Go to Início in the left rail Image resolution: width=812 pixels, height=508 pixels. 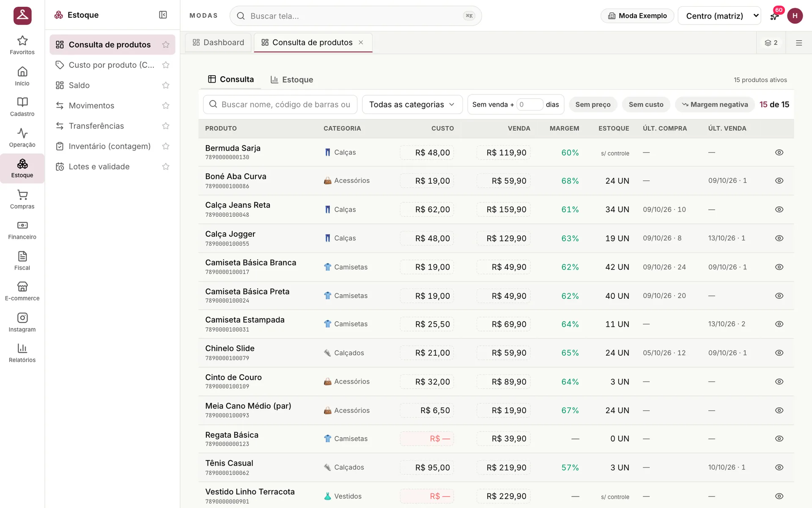(22, 76)
